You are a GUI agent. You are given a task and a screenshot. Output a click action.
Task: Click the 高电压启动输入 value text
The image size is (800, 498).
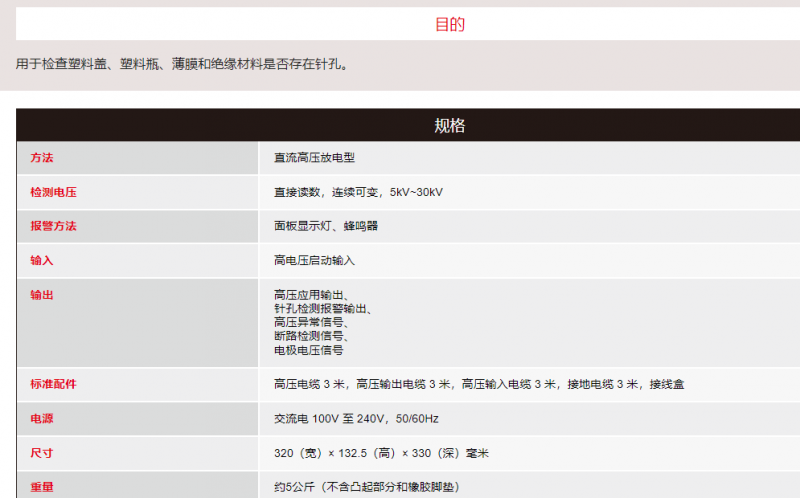coord(315,260)
